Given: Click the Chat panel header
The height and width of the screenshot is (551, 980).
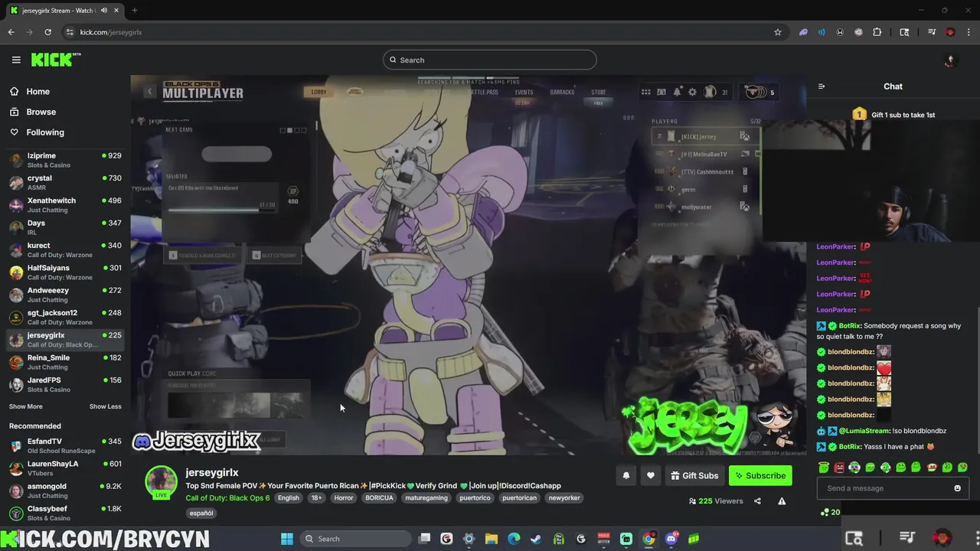Looking at the screenshot, I should click(893, 86).
